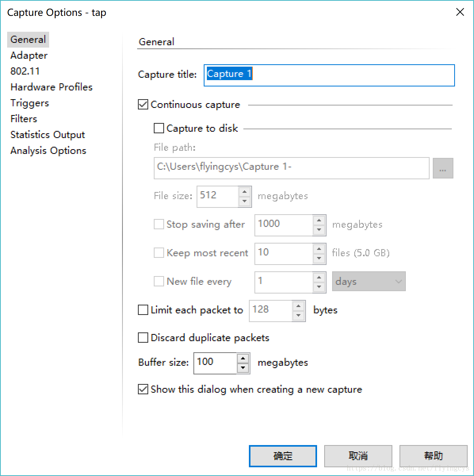Click the 取消 cancel button
The width and height of the screenshot is (474, 476).
point(358,456)
